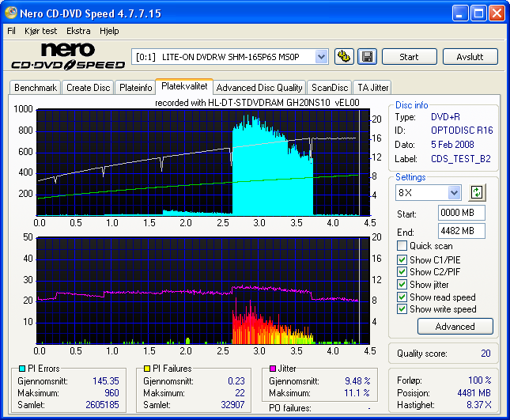
Task: Click the PI Errors cyan legend swatch
Action: 22,369
